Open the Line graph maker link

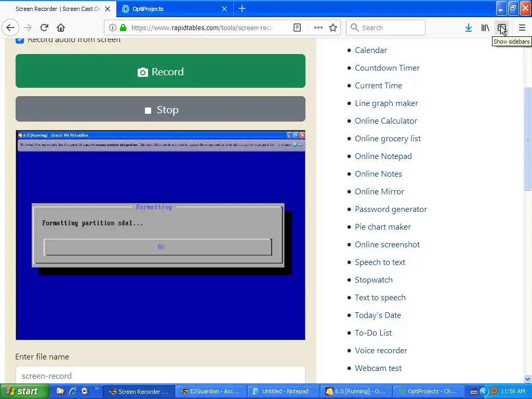tap(387, 103)
